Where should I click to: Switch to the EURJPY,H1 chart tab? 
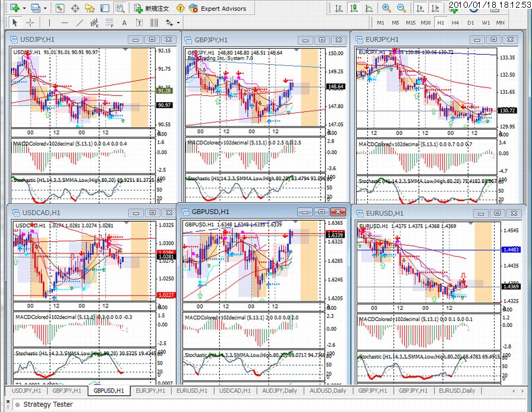(x=150, y=391)
